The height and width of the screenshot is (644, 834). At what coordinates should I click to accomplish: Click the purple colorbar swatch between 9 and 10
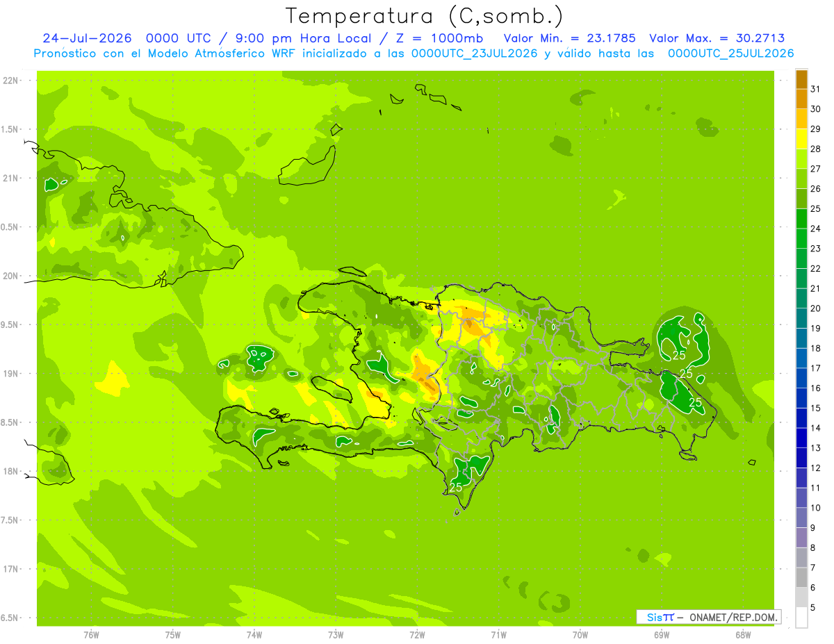tap(801, 518)
